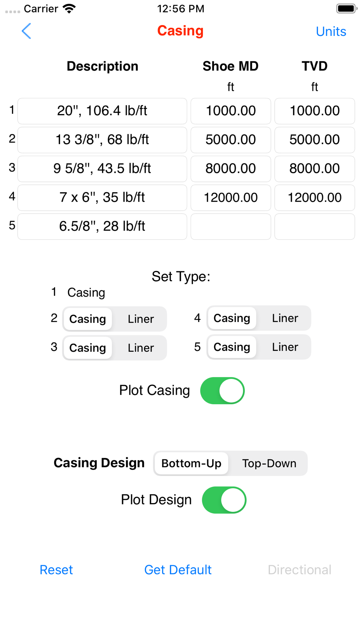Edit Shoe MD value 12000.00
Viewport: 362px width, 644px height.
point(231,198)
